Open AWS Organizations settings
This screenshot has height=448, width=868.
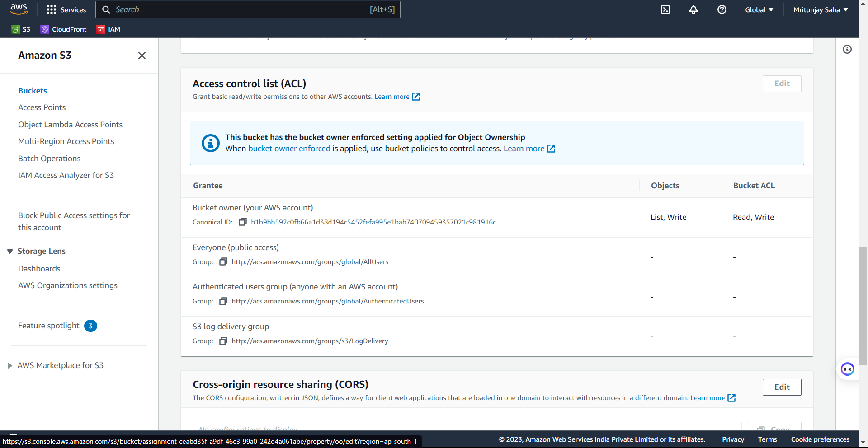(68, 285)
